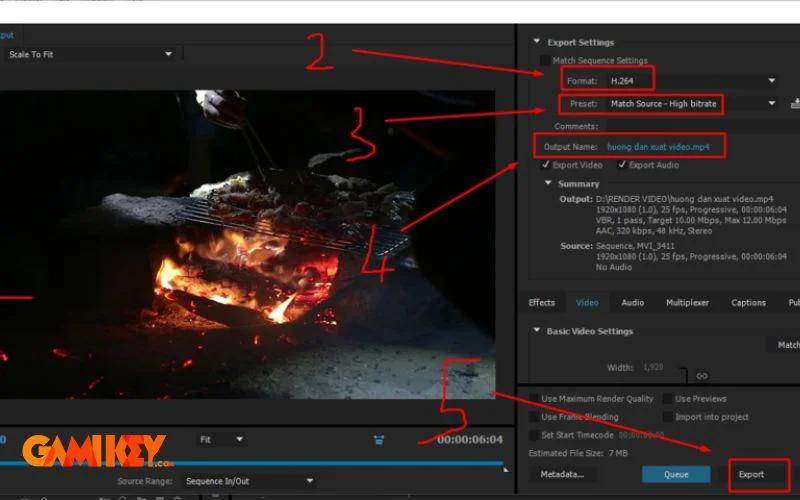The height and width of the screenshot is (500, 800).
Task: Collapse the Summary section
Action: [548, 183]
